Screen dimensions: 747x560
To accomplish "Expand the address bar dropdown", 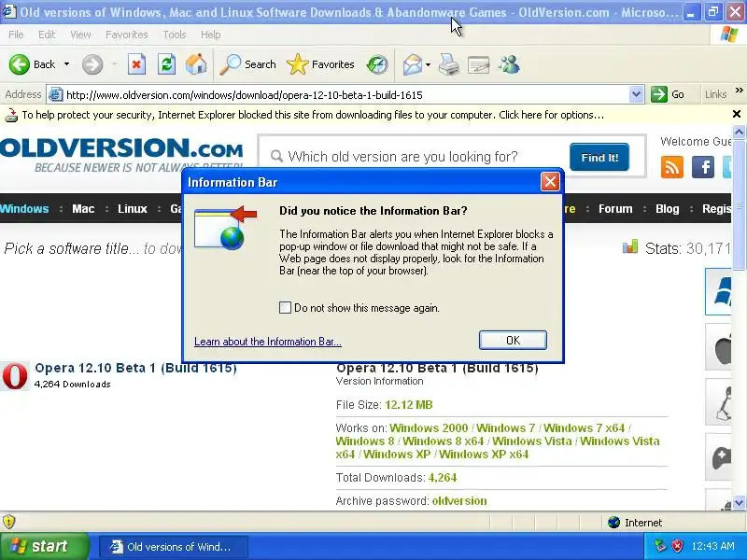I will [636, 94].
